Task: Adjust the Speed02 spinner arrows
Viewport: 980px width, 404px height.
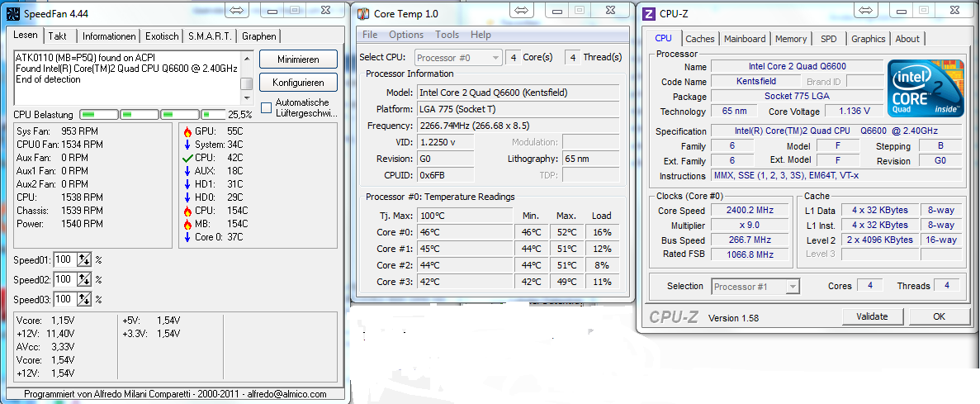Action: pyautogui.click(x=84, y=279)
